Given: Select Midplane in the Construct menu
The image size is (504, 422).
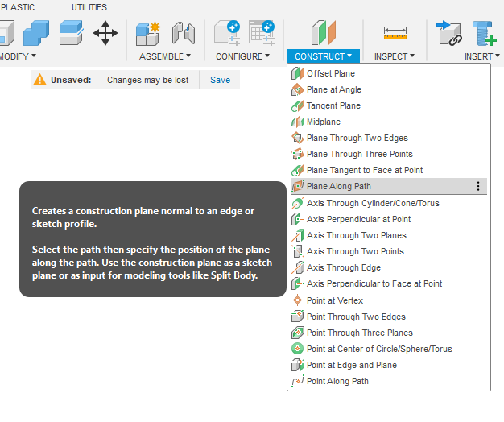Looking at the screenshot, I should [x=323, y=122].
